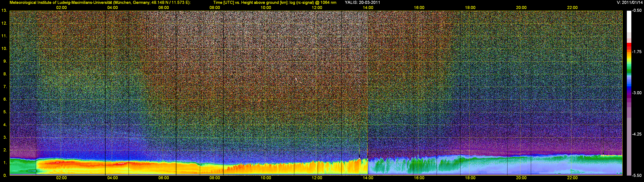Click the 3. km height axis label
The width and height of the screenshot is (644, 182).
[5, 137]
